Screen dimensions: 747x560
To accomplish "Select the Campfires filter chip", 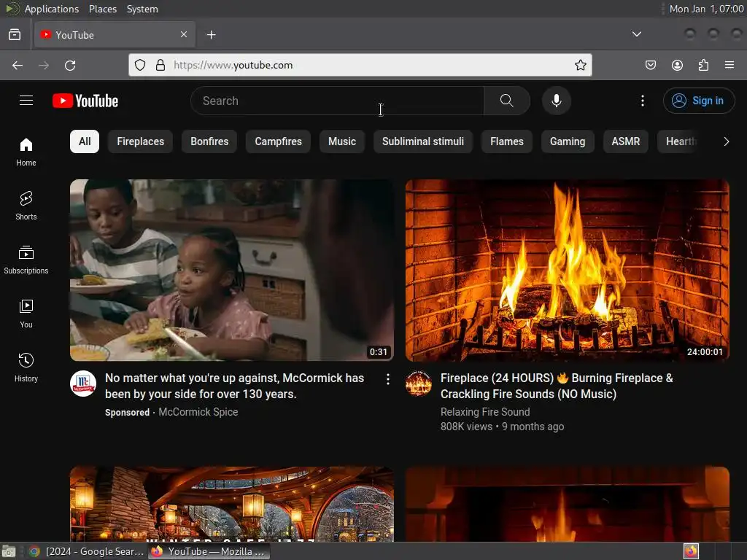I will [278, 141].
